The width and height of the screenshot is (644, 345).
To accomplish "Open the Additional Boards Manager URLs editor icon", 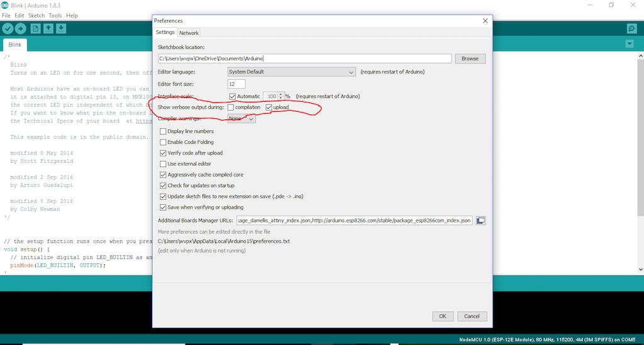I will click(x=480, y=221).
